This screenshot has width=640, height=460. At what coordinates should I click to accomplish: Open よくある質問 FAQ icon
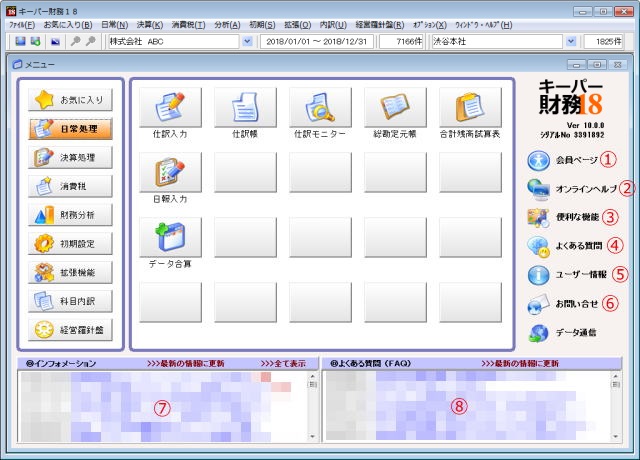[538, 246]
